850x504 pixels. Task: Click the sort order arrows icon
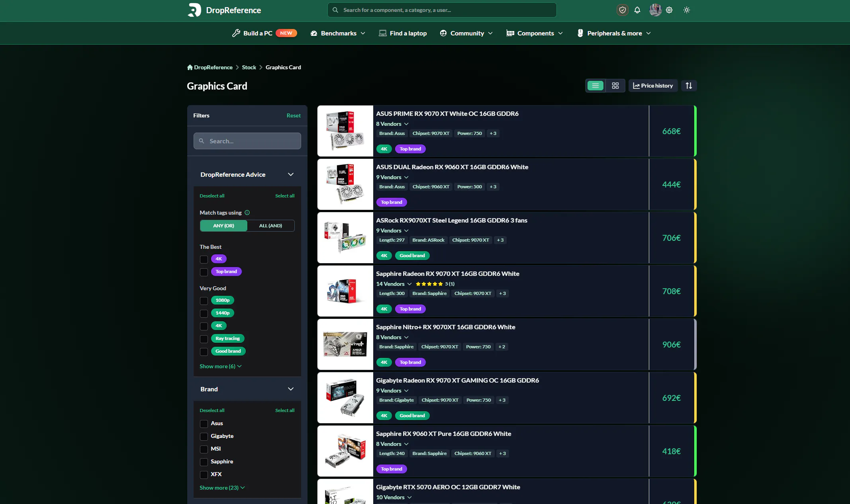coord(689,86)
